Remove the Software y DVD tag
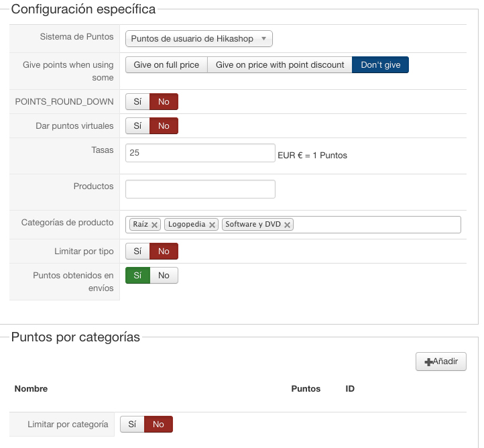Viewport: 484px width, 448px height. tap(288, 225)
